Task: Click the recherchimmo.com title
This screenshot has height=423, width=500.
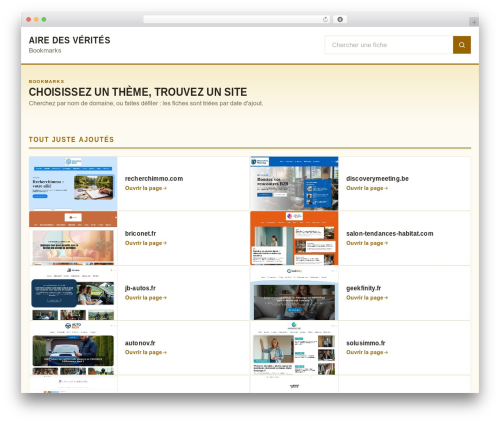Action: 154,179
